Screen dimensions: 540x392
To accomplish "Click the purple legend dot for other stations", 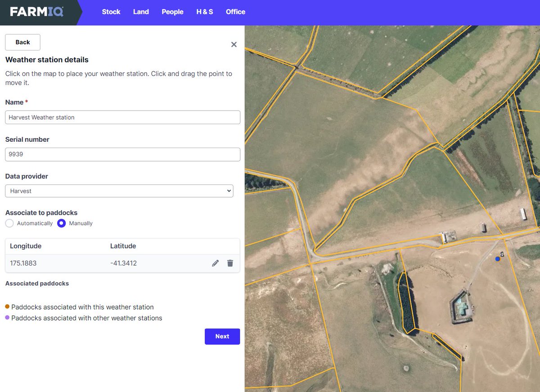I will (6, 318).
